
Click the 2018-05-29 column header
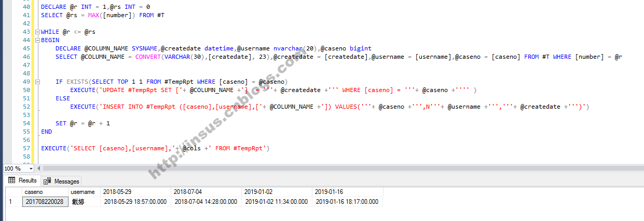[135, 192]
